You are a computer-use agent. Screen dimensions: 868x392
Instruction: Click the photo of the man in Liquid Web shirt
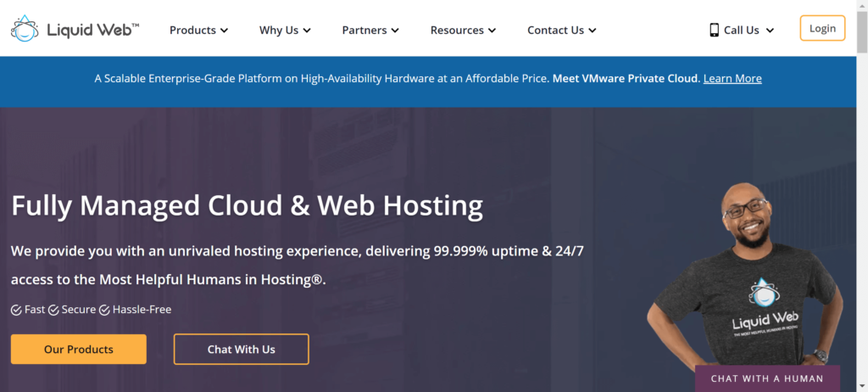[x=744, y=277]
